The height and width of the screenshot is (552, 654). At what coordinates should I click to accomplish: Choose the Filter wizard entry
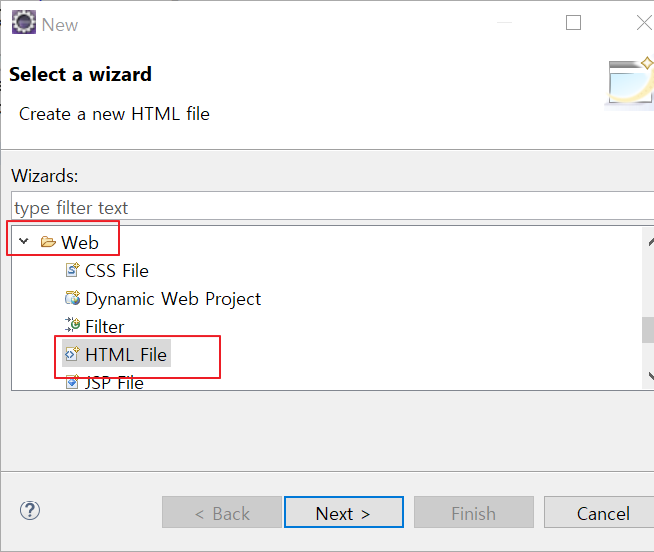[x=105, y=327]
